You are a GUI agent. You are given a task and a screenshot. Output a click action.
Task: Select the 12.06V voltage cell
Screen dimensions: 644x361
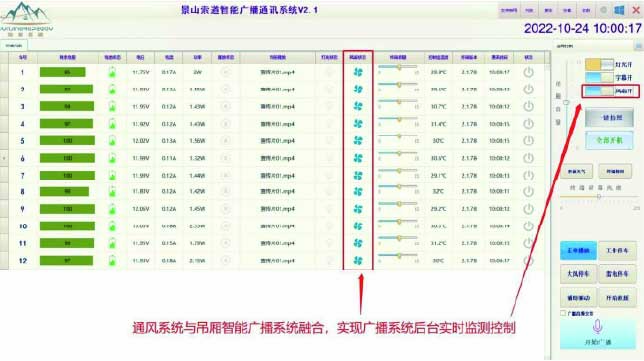tap(140, 209)
